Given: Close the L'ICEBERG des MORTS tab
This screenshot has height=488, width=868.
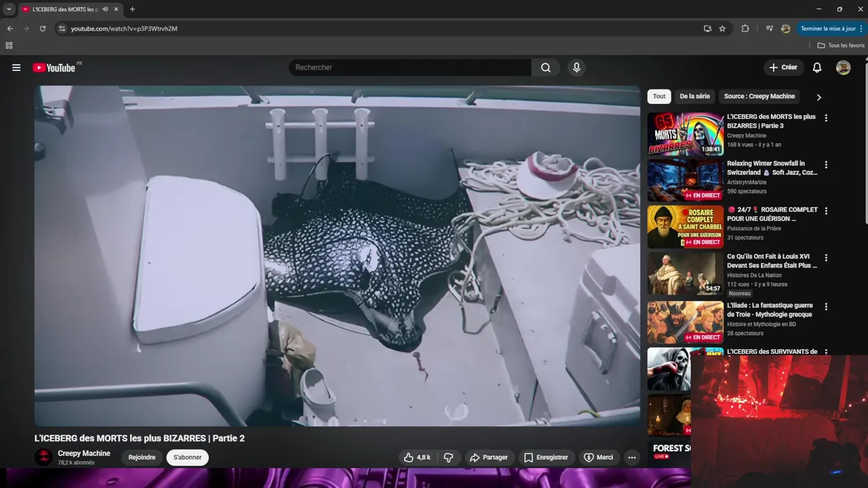Looking at the screenshot, I should click(116, 9).
